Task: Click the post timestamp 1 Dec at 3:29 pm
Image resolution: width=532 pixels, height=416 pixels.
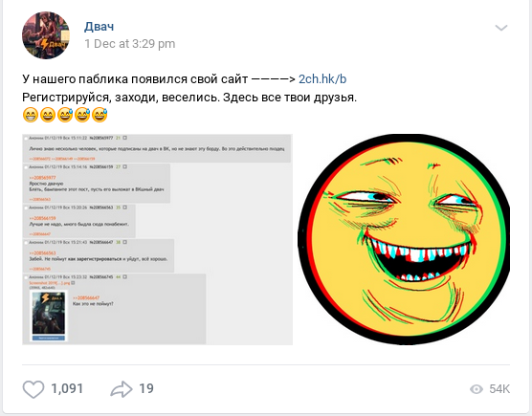Action: pos(130,44)
